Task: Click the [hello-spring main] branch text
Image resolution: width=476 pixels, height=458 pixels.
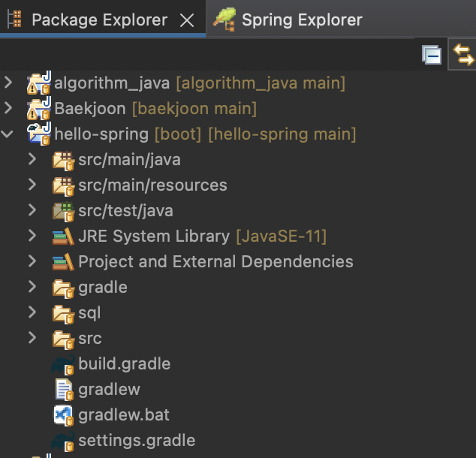Action: pos(282,134)
